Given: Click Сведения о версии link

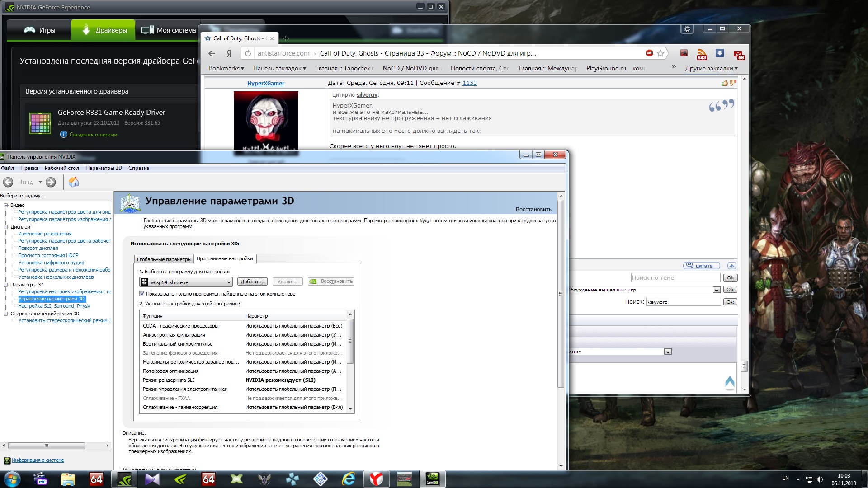Looking at the screenshot, I should (93, 135).
